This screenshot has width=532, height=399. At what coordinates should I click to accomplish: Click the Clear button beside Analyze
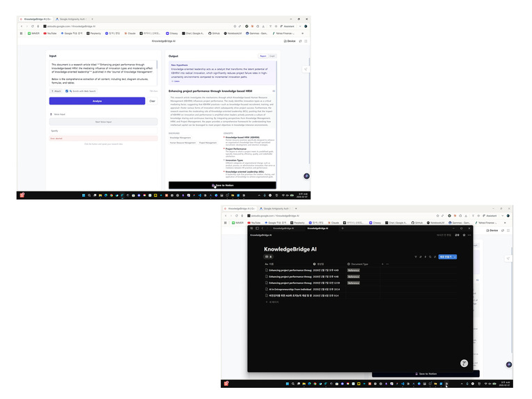pyautogui.click(x=152, y=101)
